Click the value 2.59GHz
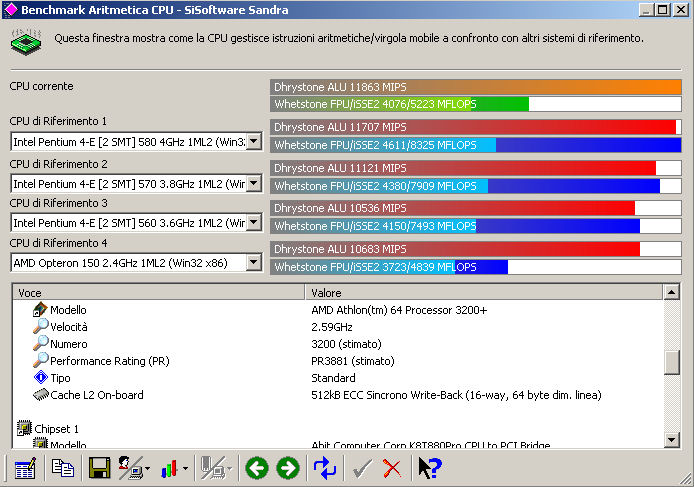The image size is (694, 487). click(x=332, y=327)
